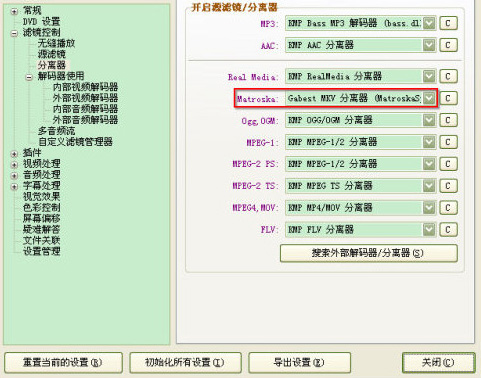Select 视频处理 label in the tree
This screenshot has height=378, width=481.
(41, 164)
